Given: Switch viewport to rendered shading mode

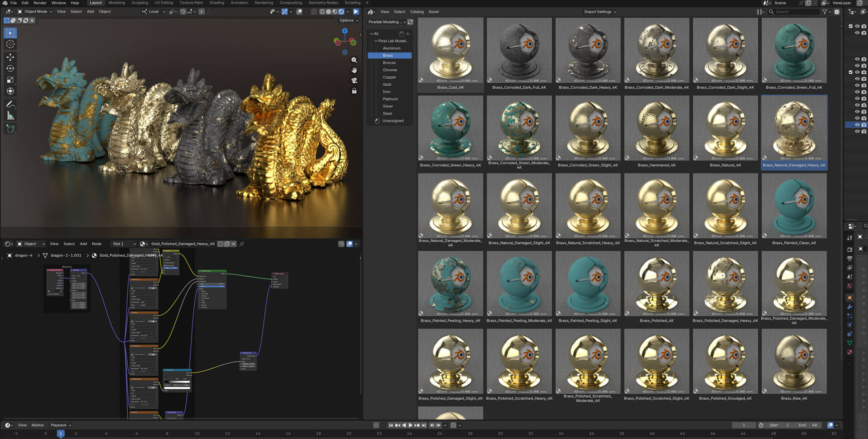Looking at the screenshot, I should (x=341, y=11).
